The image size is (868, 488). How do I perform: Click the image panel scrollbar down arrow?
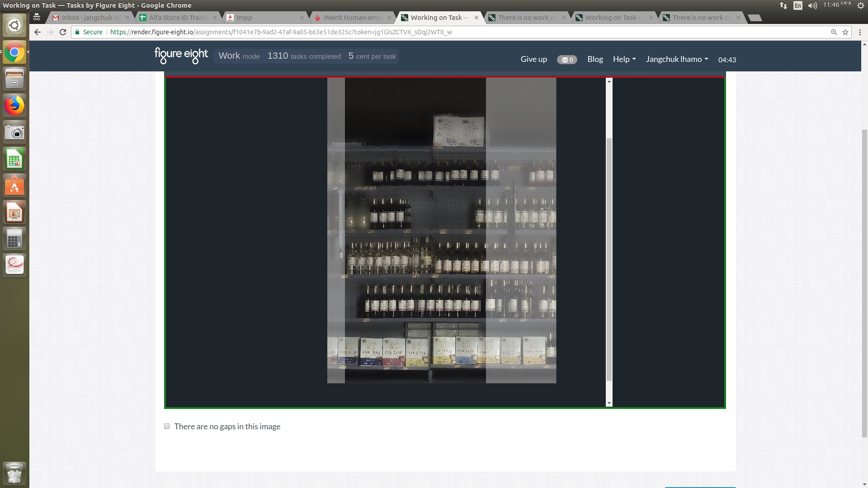click(609, 403)
